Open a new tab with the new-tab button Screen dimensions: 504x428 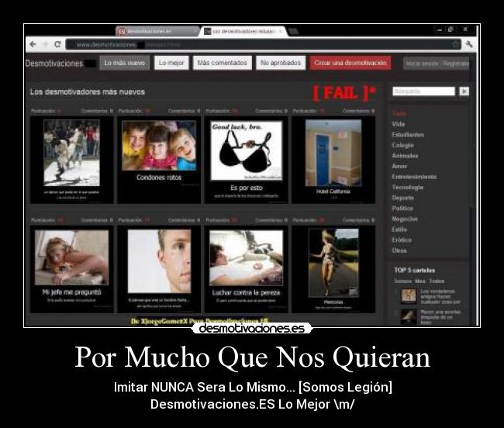coord(293,31)
